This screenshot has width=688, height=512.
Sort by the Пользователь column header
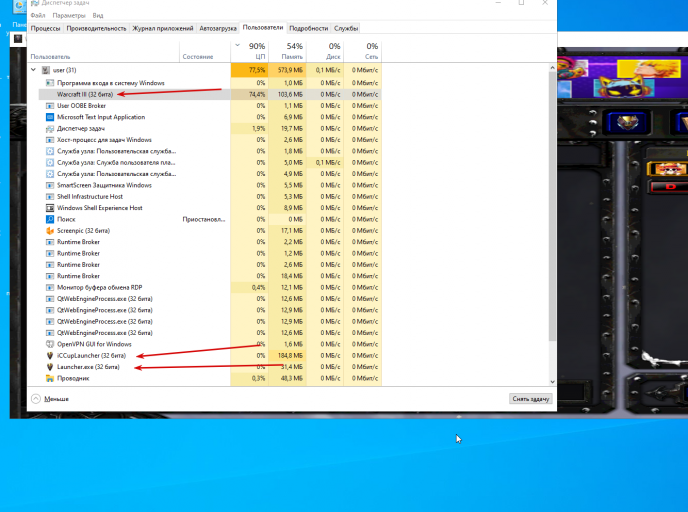[x=103, y=52]
